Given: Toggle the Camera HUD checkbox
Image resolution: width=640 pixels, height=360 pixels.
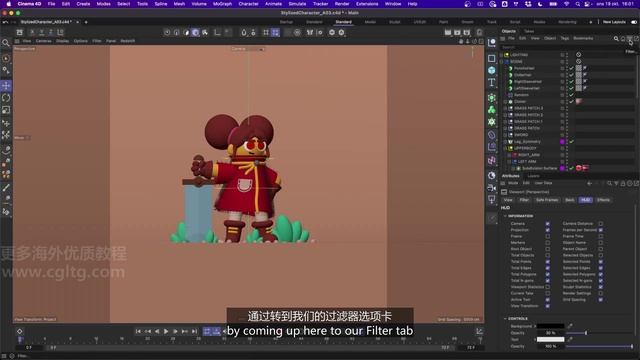Looking at the screenshot, I should click(548, 224).
